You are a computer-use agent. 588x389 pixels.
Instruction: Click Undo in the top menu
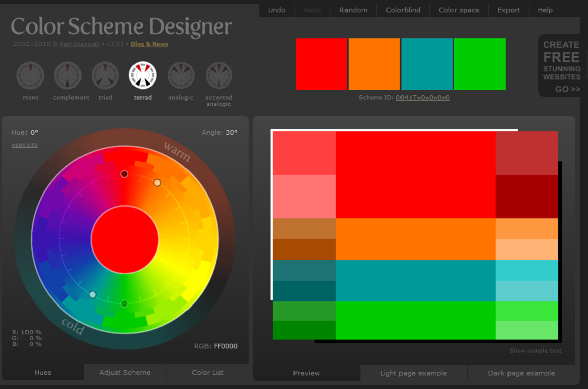[x=276, y=10]
